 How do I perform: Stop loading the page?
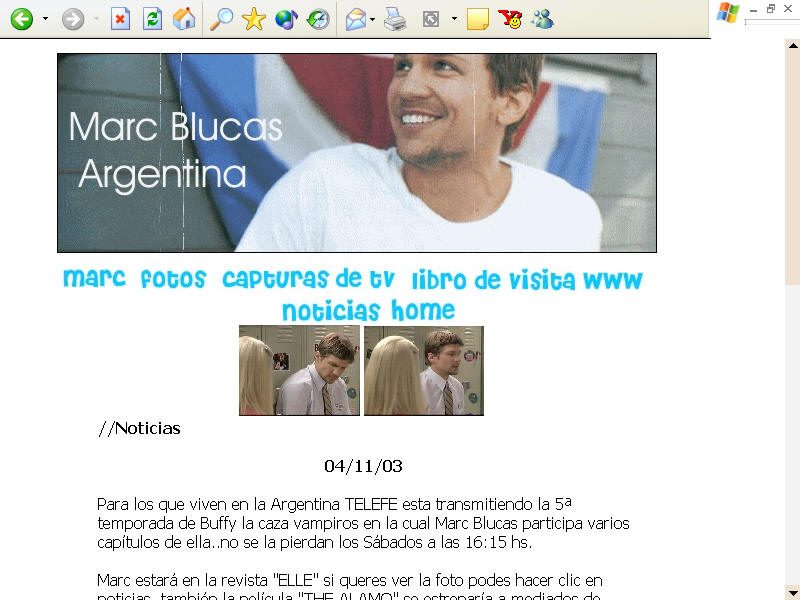[120, 19]
